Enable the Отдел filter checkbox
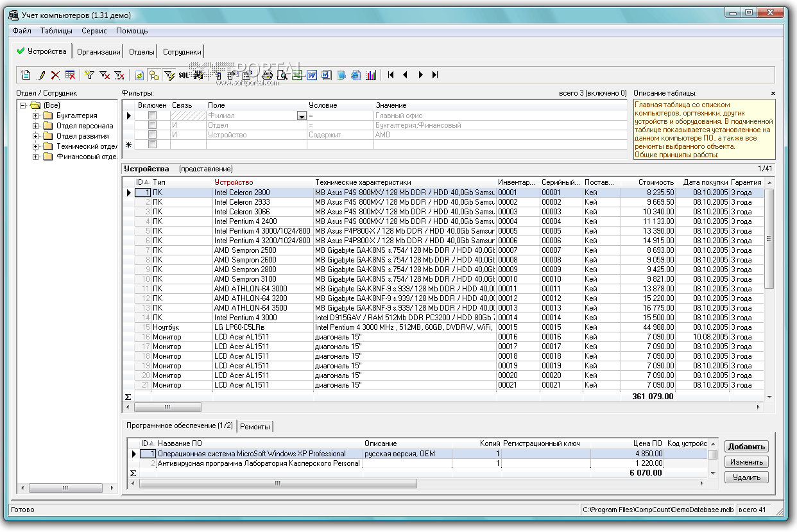 point(152,125)
